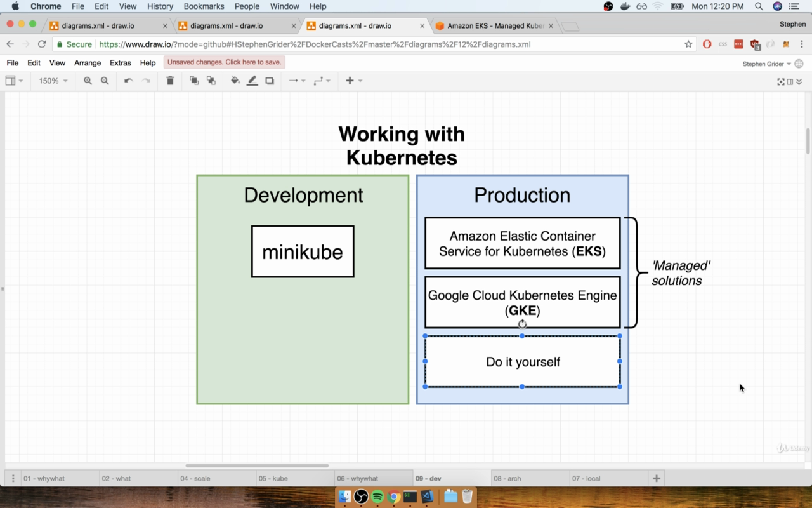Open the draw.io View menu
The height and width of the screenshot is (508, 812).
[57, 63]
